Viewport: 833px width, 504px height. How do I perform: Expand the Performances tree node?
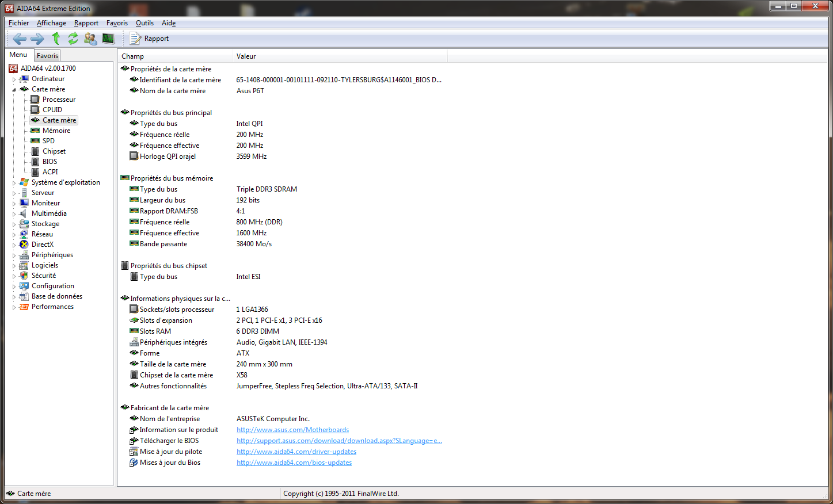tap(14, 307)
